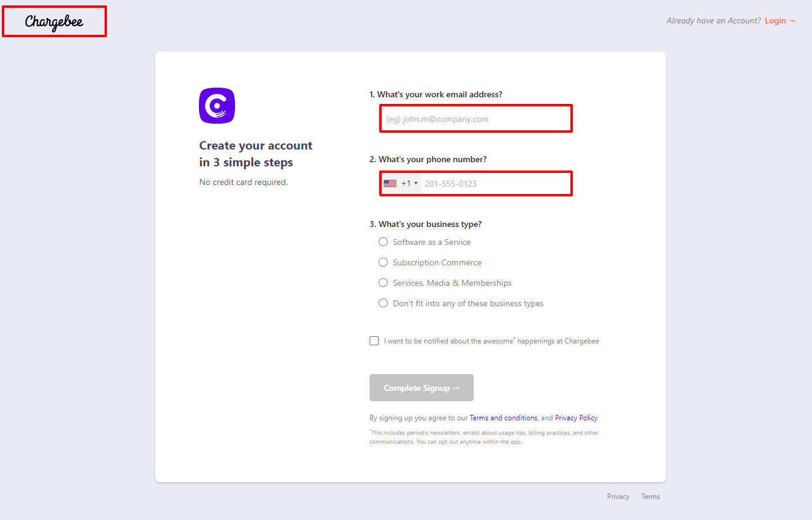
Task: Select the Software as a Service option
Action: pyautogui.click(x=383, y=242)
